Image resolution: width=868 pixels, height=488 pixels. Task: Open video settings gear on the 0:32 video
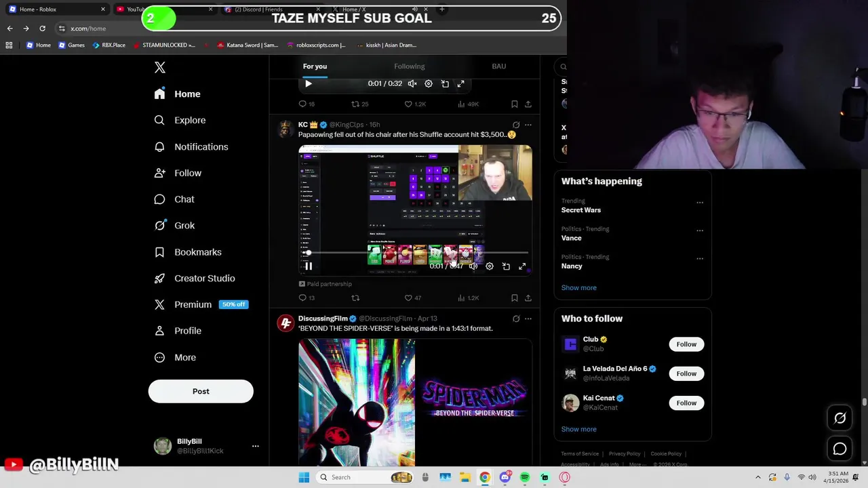click(x=429, y=83)
